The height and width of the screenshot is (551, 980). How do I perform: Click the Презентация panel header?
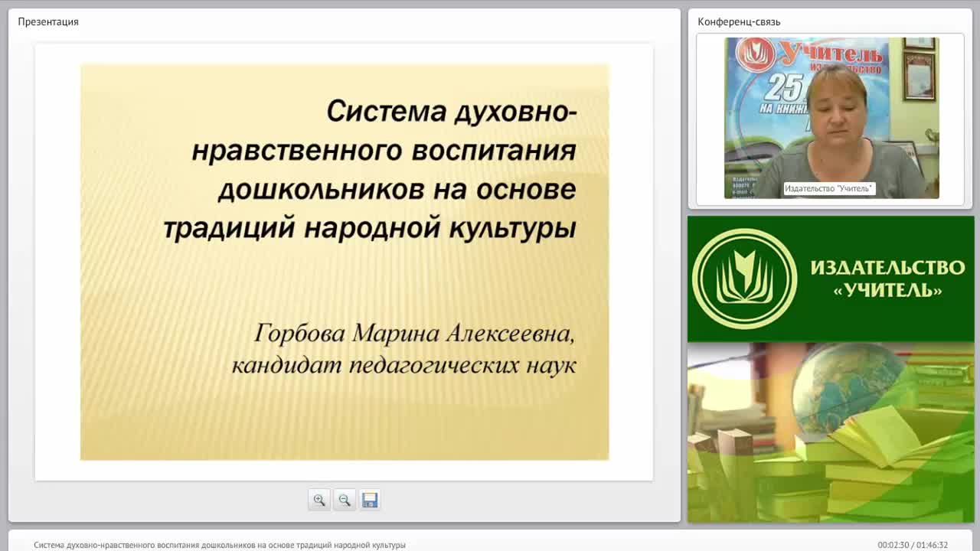click(x=48, y=21)
